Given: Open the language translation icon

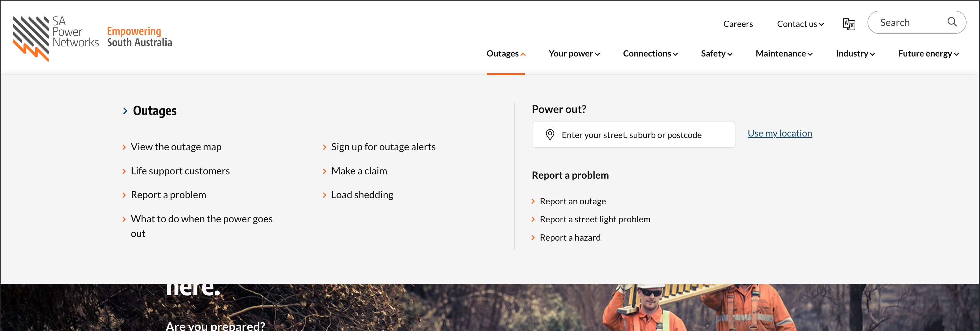Looking at the screenshot, I should 849,24.
